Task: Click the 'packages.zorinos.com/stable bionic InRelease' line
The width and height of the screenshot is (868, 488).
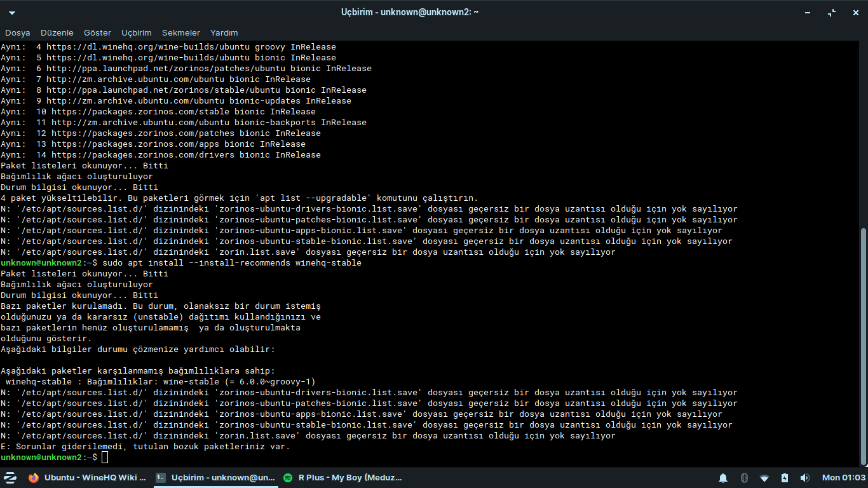Action: pyautogui.click(x=158, y=112)
